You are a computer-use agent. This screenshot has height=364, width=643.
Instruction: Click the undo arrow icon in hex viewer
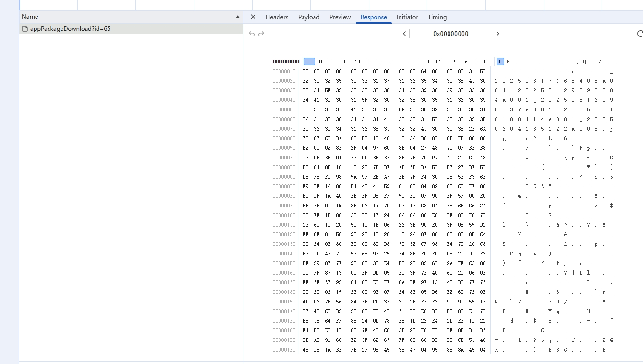[x=252, y=34]
